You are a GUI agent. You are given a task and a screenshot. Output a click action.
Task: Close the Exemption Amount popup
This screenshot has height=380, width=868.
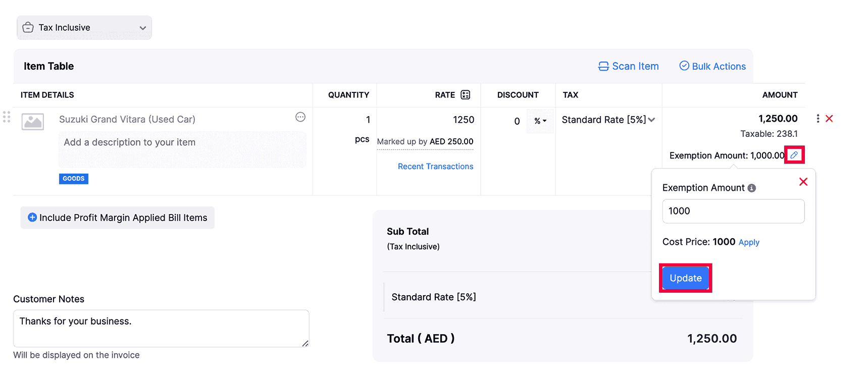click(x=803, y=182)
